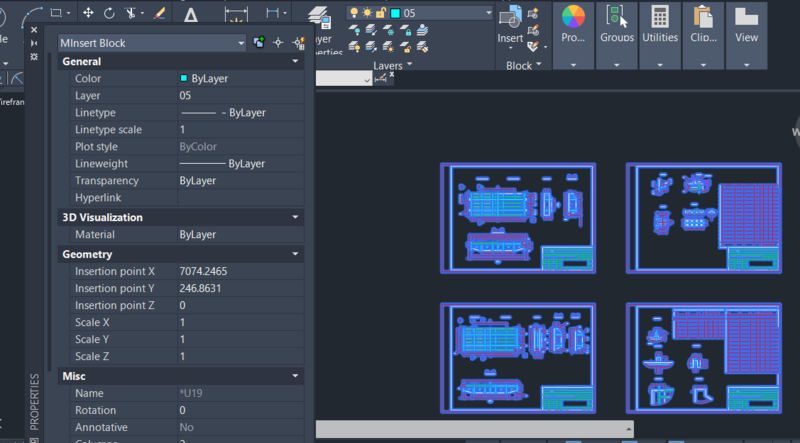Collapse the General section
The height and width of the screenshot is (443, 800).
[x=295, y=62]
